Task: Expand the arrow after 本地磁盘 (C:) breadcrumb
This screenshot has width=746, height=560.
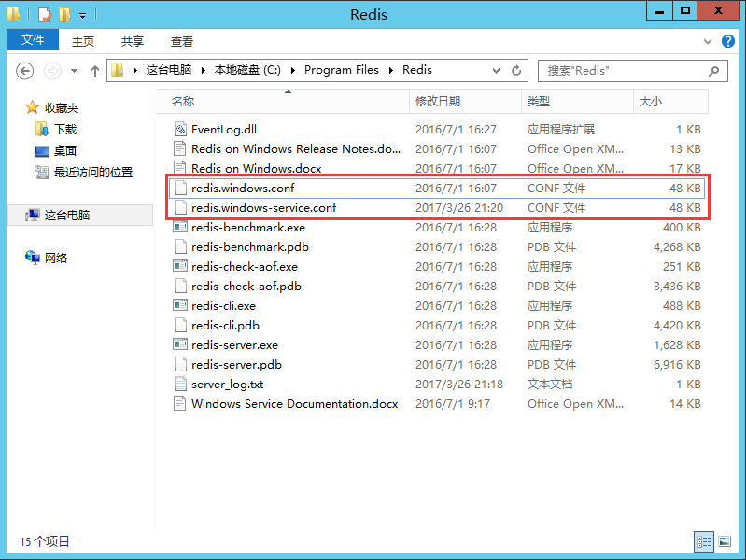Action: click(x=293, y=70)
